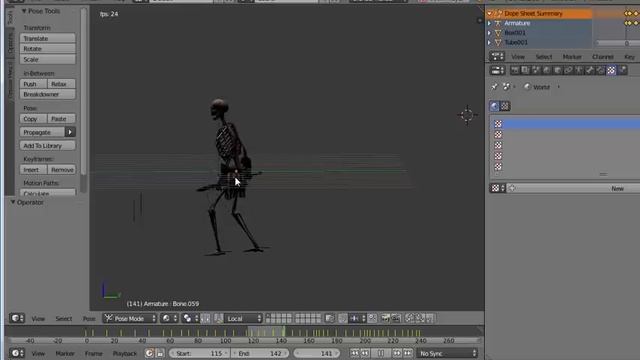Jump to next keyframe in timeline
640x360 pixels.
(x=397, y=353)
